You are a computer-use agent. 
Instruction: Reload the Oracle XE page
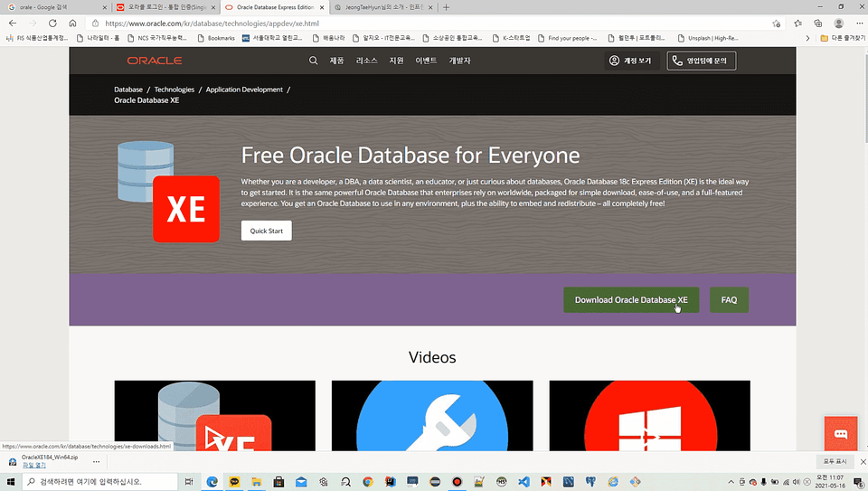pyautogui.click(x=52, y=24)
